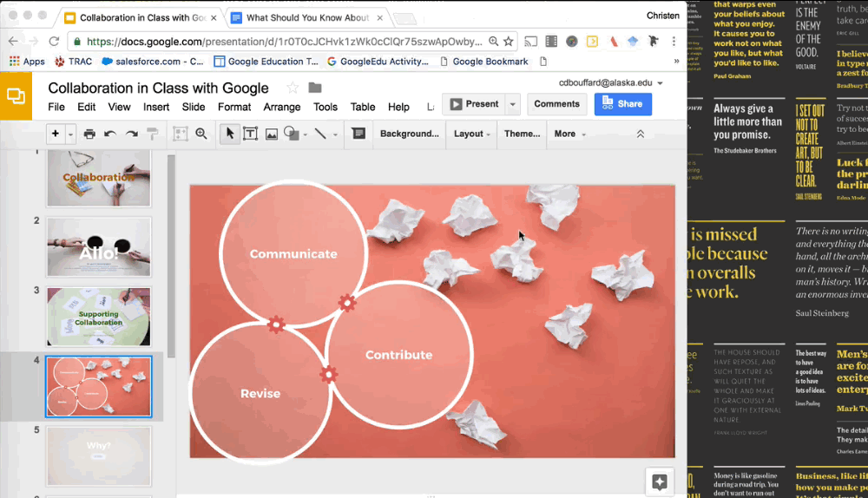
Task: Go back in browser history
Action: (x=13, y=41)
